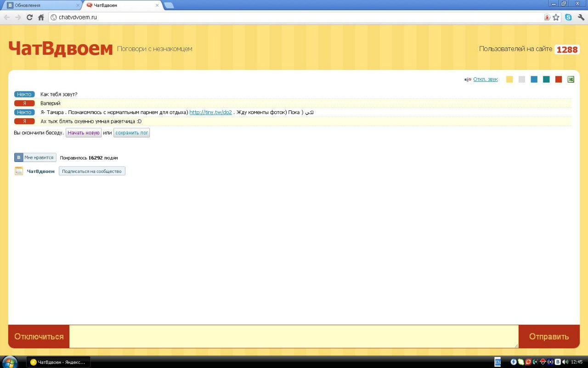Reload the chatvdvoem.ru page
Image resolution: width=588 pixels, height=368 pixels.
(30, 17)
